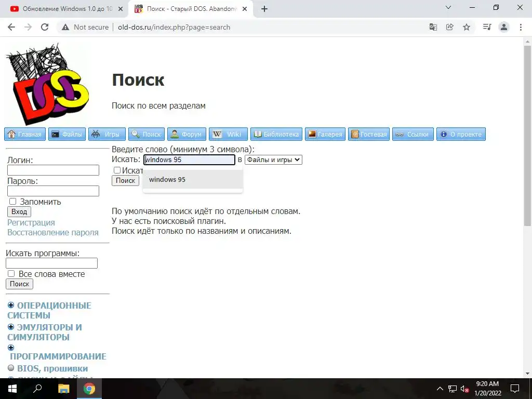Image resolution: width=532 pixels, height=399 pixels.
Task: Click the MS-DOS site logo
Action: tap(47, 84)
